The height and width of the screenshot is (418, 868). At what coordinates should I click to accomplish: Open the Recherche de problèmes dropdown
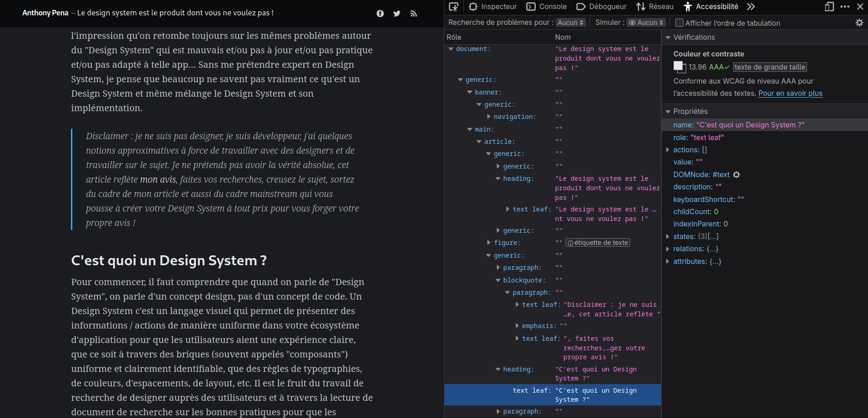(570, 22)
